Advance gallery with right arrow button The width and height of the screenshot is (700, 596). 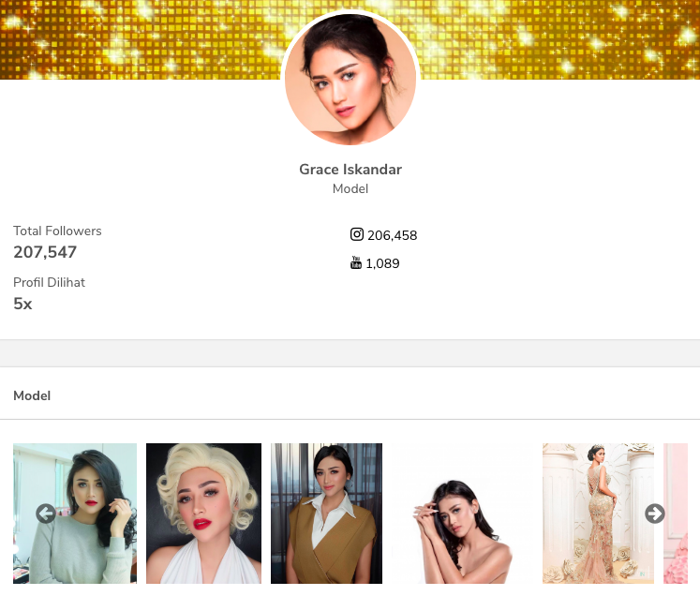point(654,514)
